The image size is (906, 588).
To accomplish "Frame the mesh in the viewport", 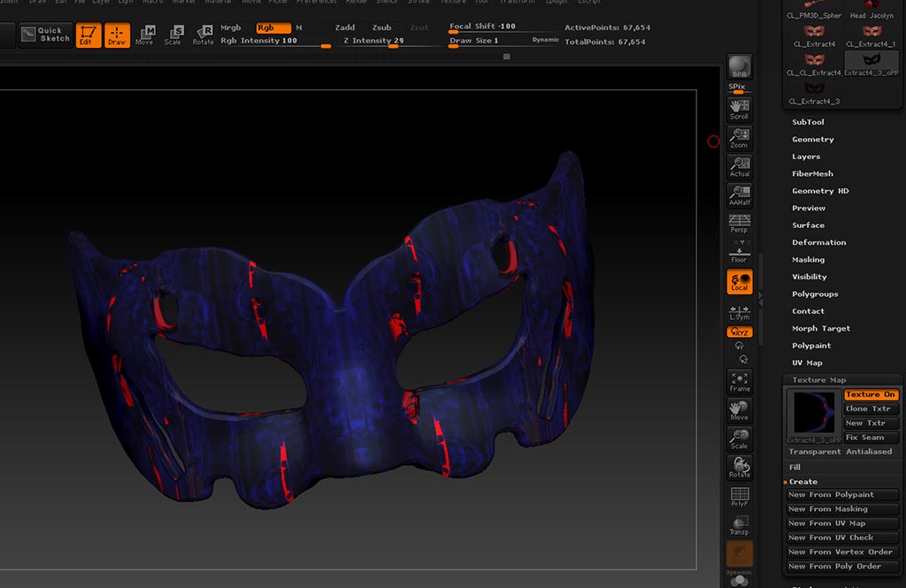I will (x=740, y=382).
